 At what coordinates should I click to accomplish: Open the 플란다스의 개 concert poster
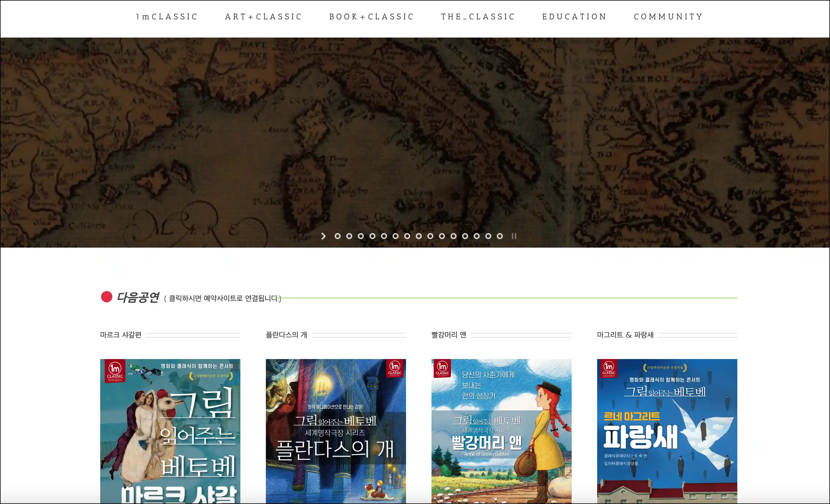click(x=336, y=431)
